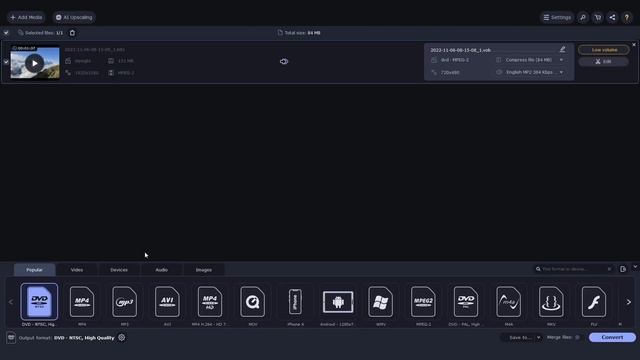Image resolution: width=640 pixels, height=360 pixels.
Task: Click the Total size 84 MB label
Action: (x=302, y=33)
